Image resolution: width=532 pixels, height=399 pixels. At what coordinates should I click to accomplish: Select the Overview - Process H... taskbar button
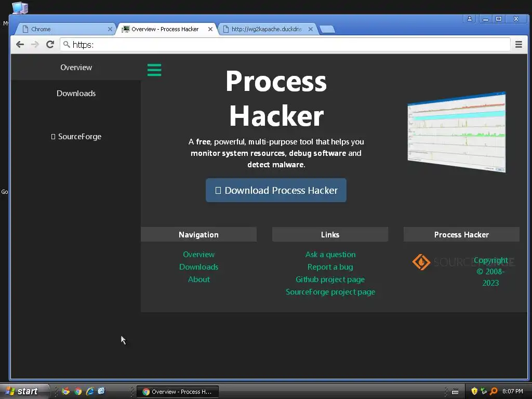(x=178, y=392)
